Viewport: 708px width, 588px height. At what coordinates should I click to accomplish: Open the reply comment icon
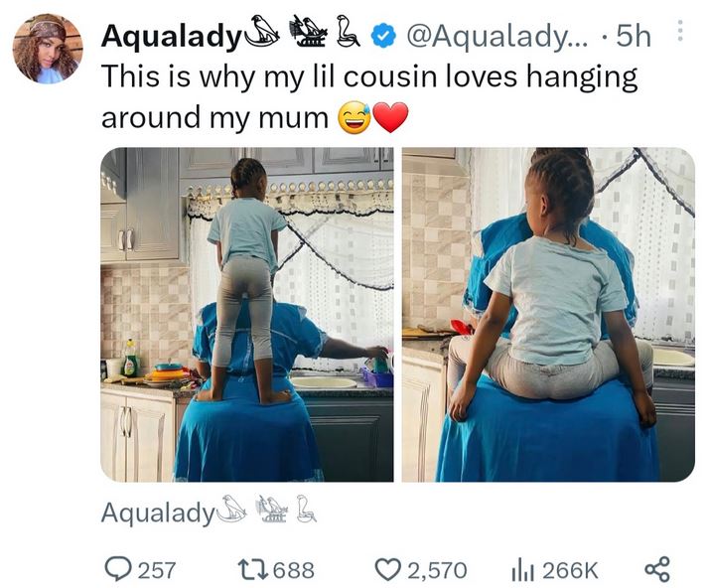118,569
